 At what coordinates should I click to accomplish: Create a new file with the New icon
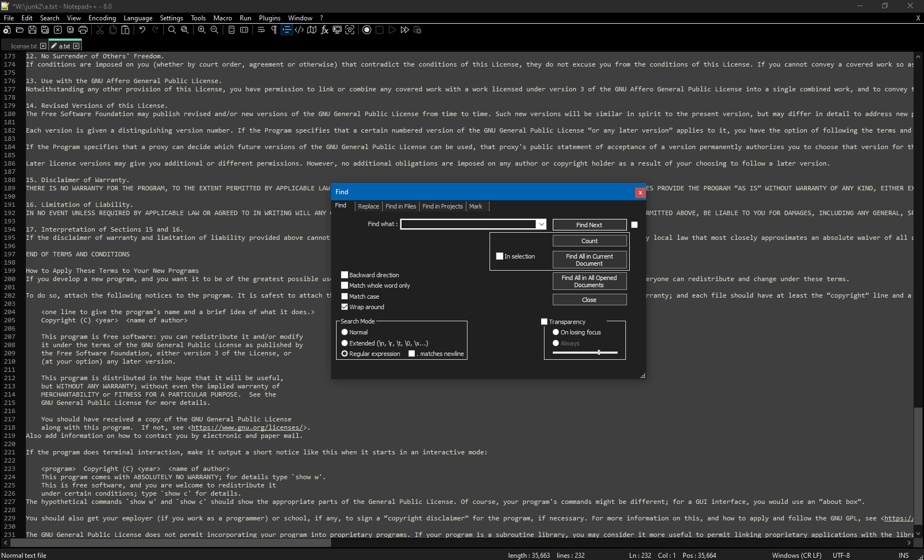7,30
